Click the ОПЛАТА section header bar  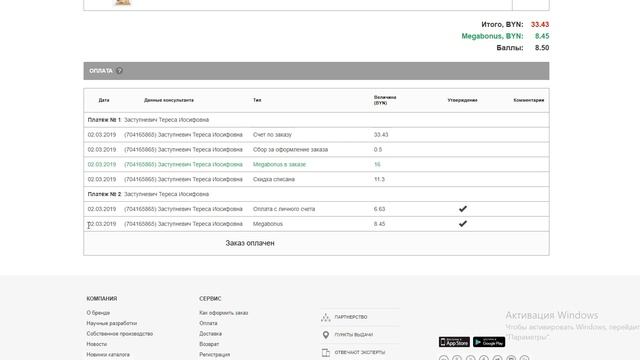(x=316, y=71)
